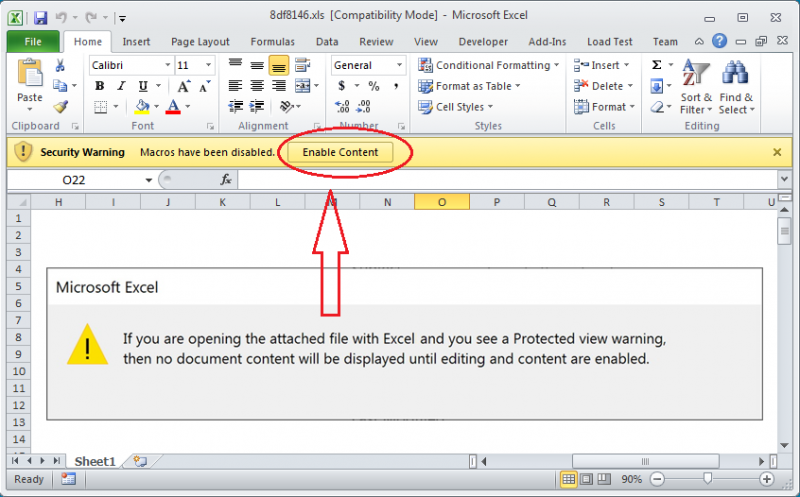
Task: Toggle Bold formatting
Action: pyautogui.click(x=100, y=86)
